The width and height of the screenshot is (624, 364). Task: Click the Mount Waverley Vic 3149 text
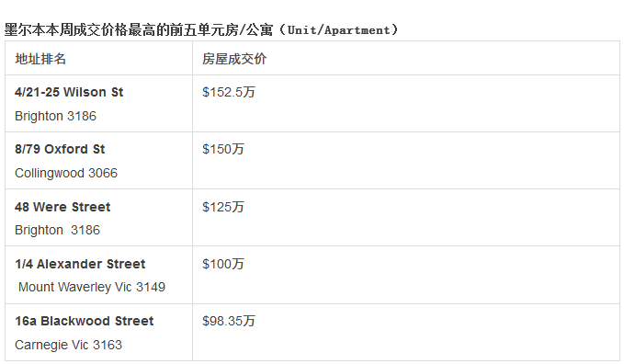click(92, 287)
